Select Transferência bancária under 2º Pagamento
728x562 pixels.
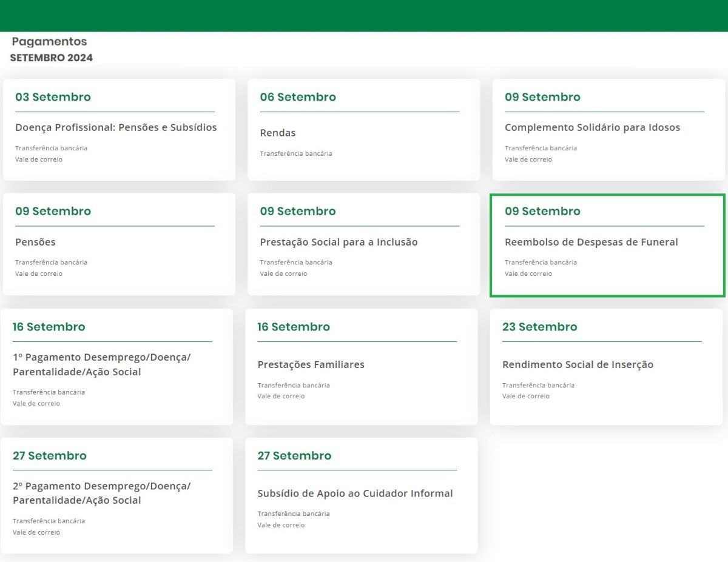point(49,521)
